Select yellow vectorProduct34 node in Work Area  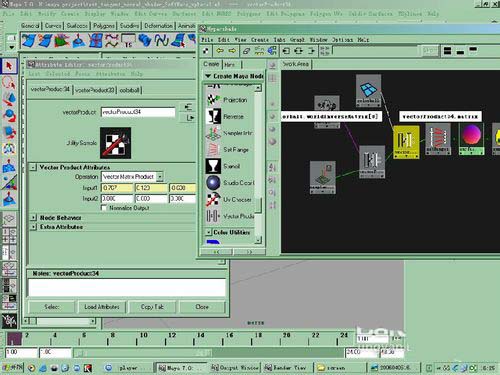[x=406, y=142]
